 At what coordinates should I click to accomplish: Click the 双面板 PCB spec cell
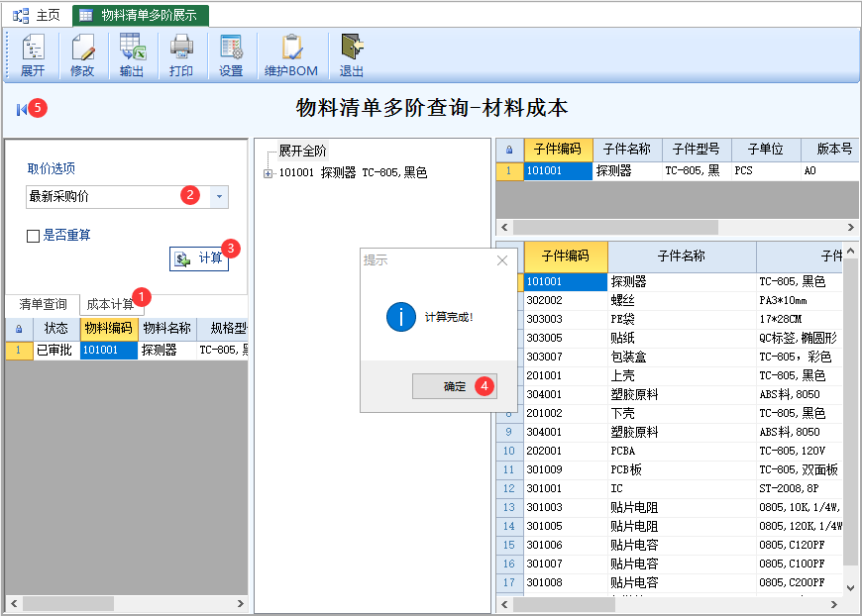coord(800,469)
